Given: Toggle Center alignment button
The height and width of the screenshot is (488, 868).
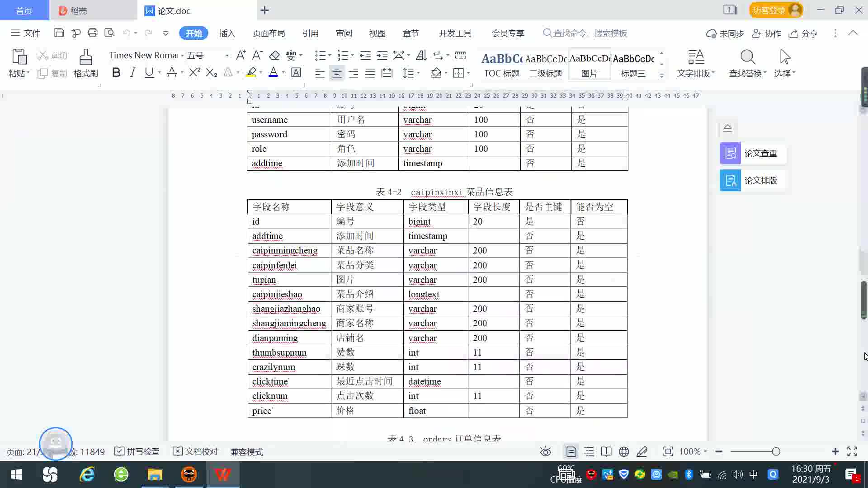Looking at the screenshot, I should 336,73.
